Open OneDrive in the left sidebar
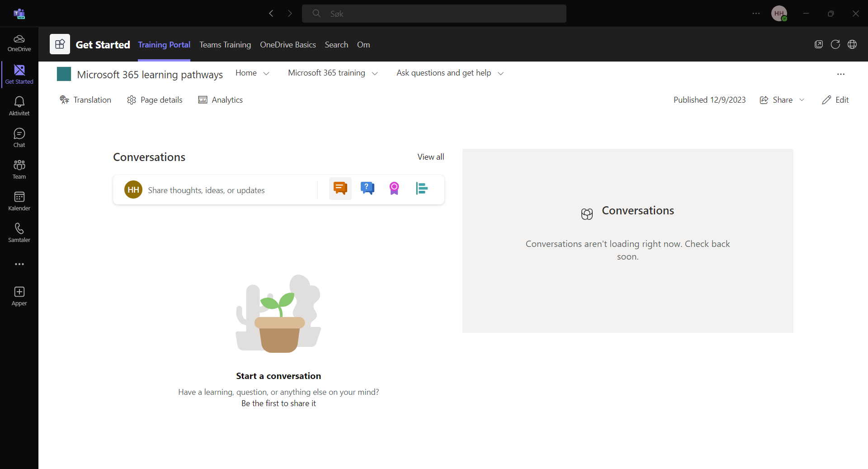This screenshot has width=868, height=469. 19,43
